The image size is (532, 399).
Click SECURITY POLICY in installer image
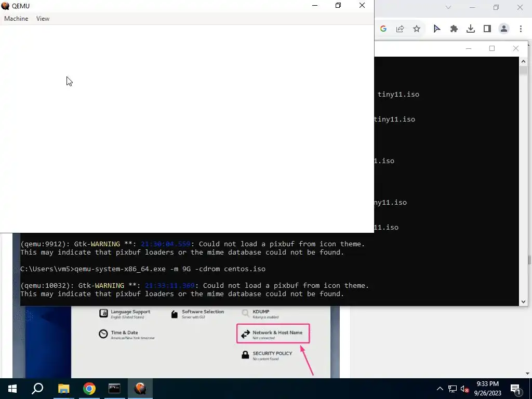[267, 355]
